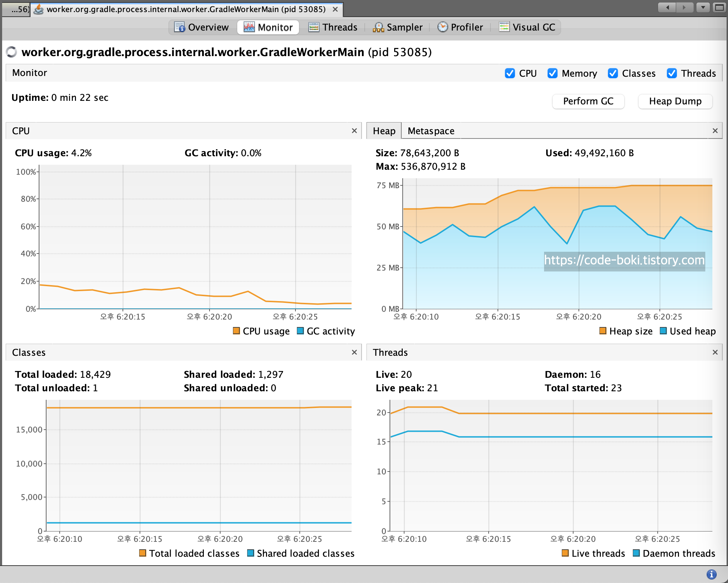Screen dimensions: 728x583
Task: Click the Visual GC tab icon
Action: [x=504, y=27]
